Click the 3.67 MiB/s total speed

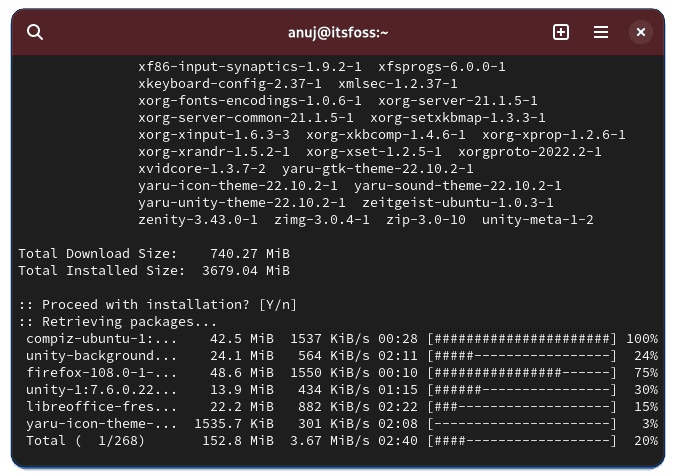[330, 440]
